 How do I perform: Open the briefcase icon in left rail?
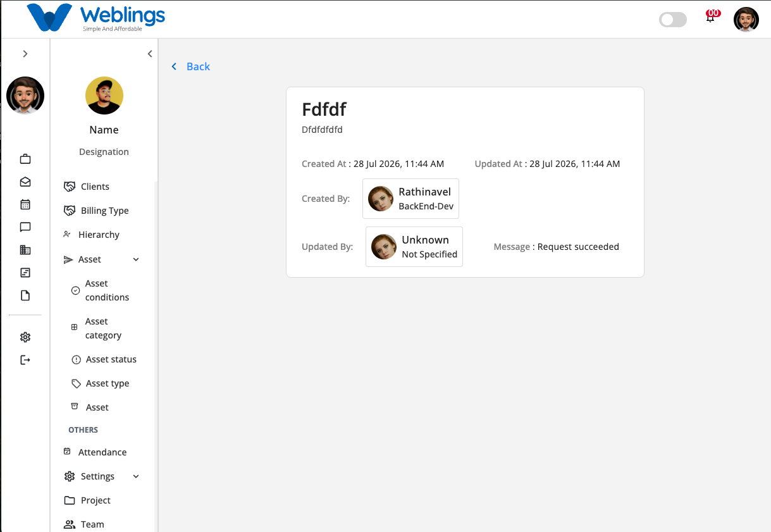click(x=25, y=159)
